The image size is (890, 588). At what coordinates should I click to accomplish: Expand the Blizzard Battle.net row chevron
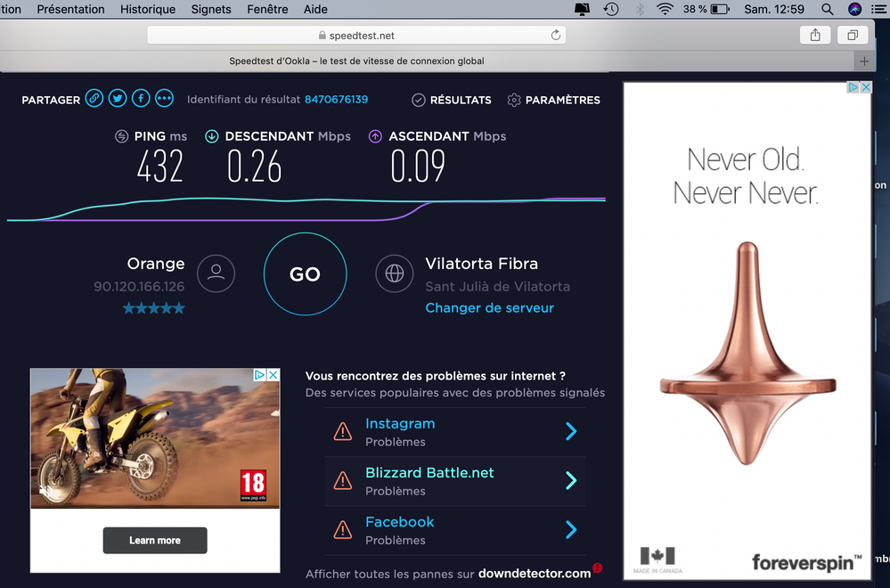pos(571,481)
